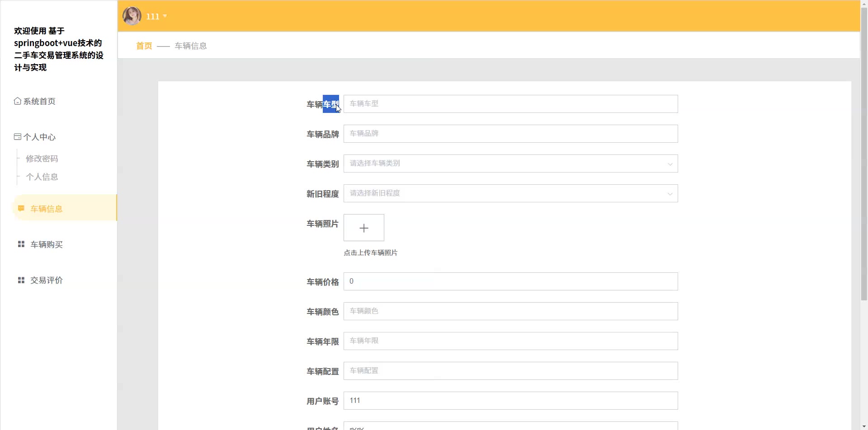Click the 车辆价格 field label
The width and height of the screenshot is (868, 430).
[323, 282]
